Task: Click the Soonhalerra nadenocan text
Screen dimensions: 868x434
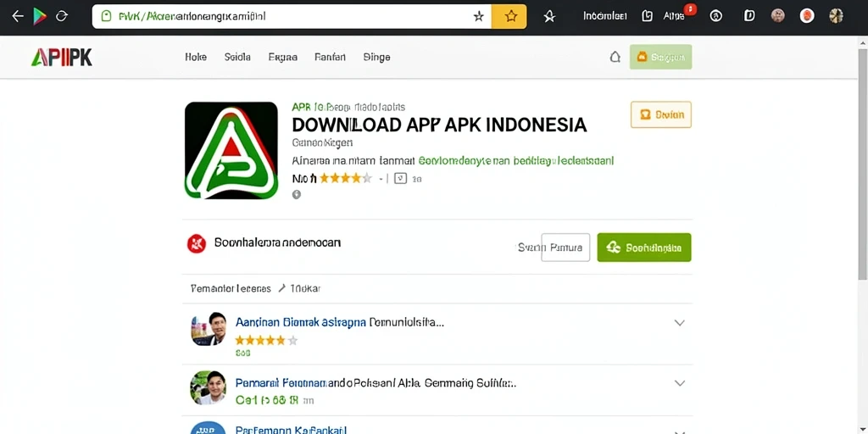Action: click(x=277, y=242)
